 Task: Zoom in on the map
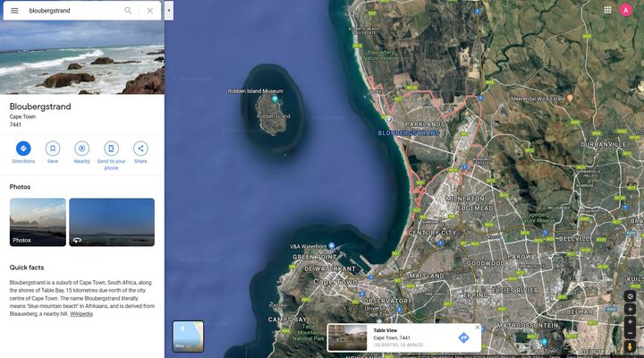click(630, 322)
